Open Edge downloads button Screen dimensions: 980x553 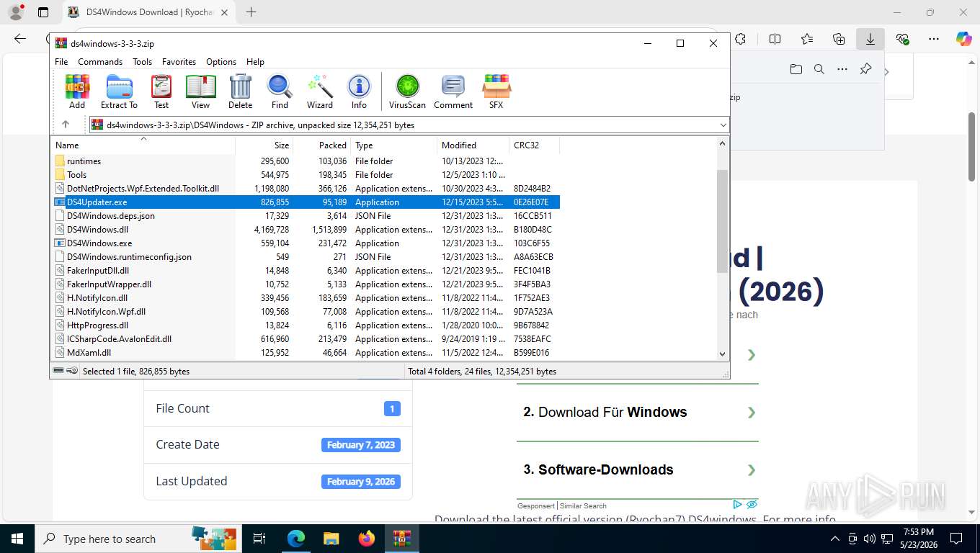pos(870,39)
